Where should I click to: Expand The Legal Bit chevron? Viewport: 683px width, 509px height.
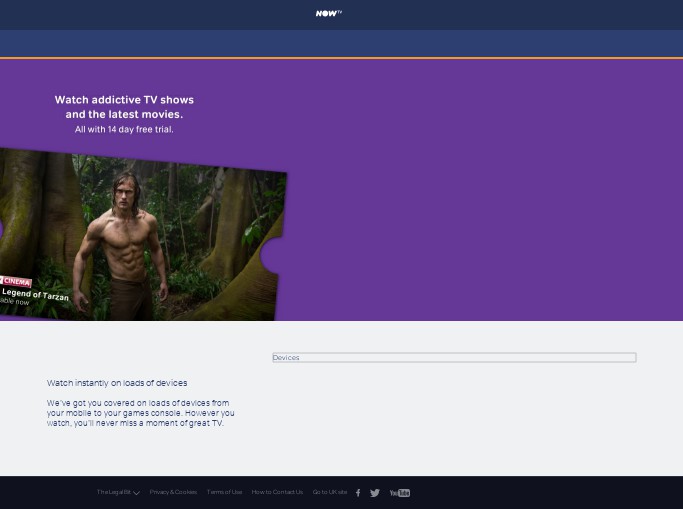(136, 492)
